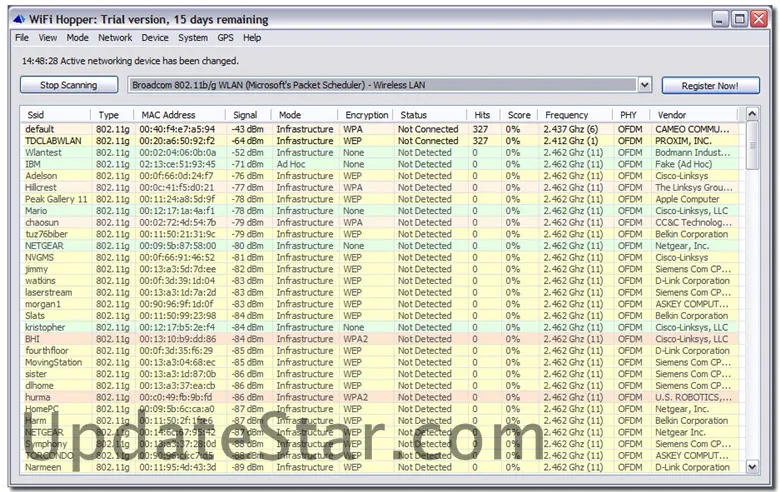Select the 'Wlantest' network entry
Screen dimensions: 780x492
383,153
